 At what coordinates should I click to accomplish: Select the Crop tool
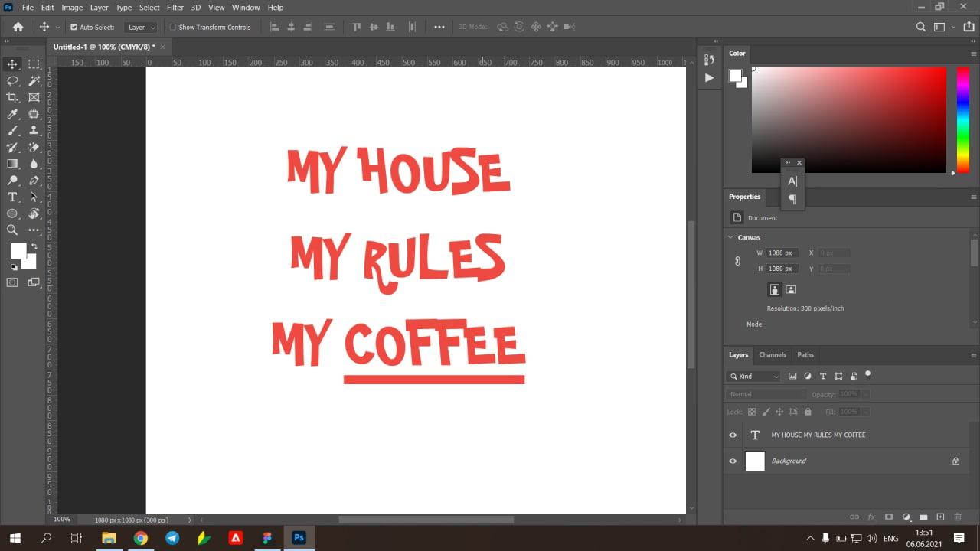(x=12, y=97)
